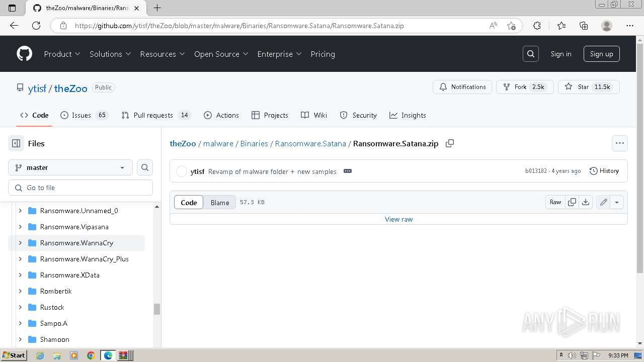Open browser extensions icon

[x=537, y=26]
